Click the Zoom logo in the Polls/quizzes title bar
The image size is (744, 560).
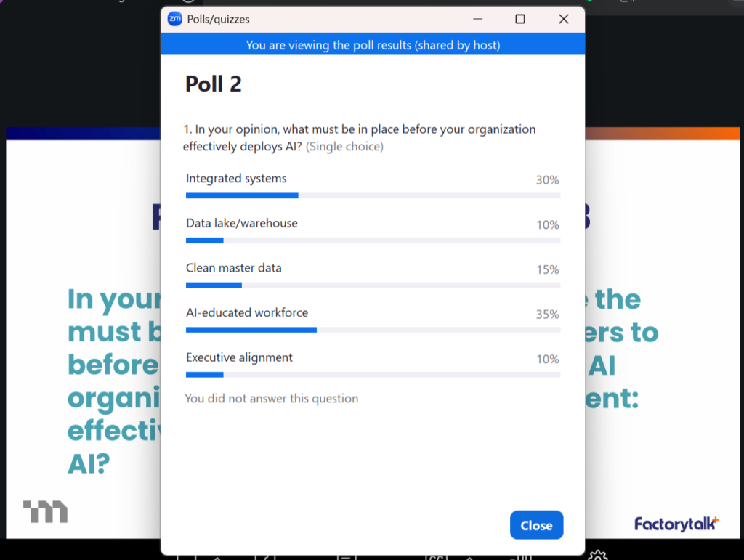click(x=175, y=20)
